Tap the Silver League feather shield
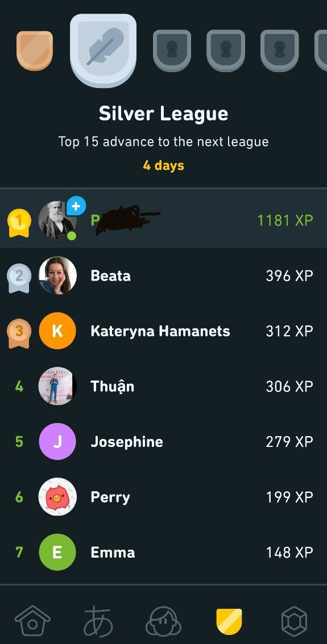Screen dimensions: 327x644 104,50
